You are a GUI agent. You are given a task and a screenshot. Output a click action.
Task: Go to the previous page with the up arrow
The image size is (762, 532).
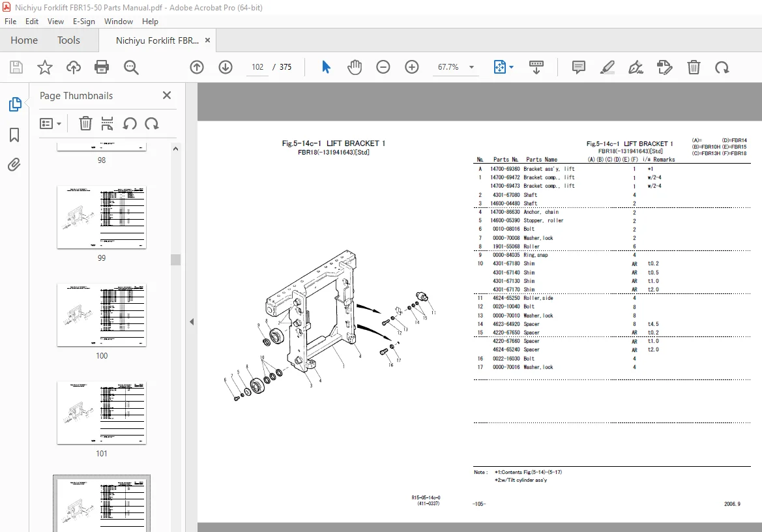pos(197,67)
